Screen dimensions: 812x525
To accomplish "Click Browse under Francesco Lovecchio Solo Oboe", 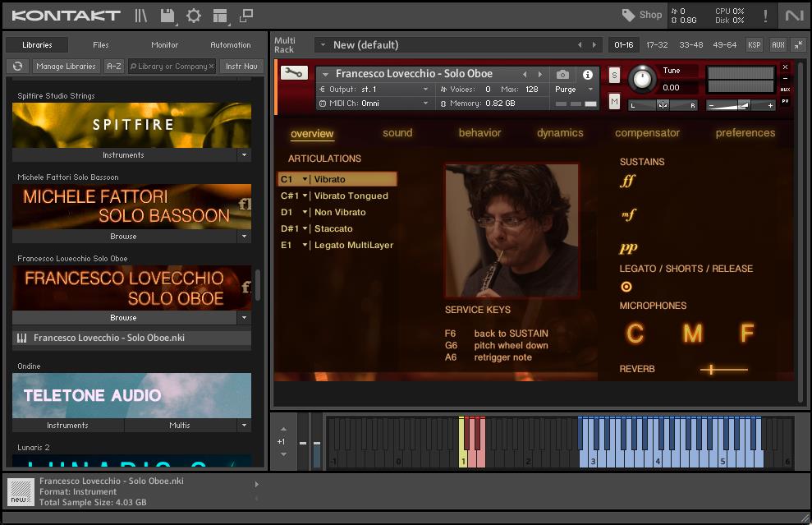I will click(x=123, y=318).
